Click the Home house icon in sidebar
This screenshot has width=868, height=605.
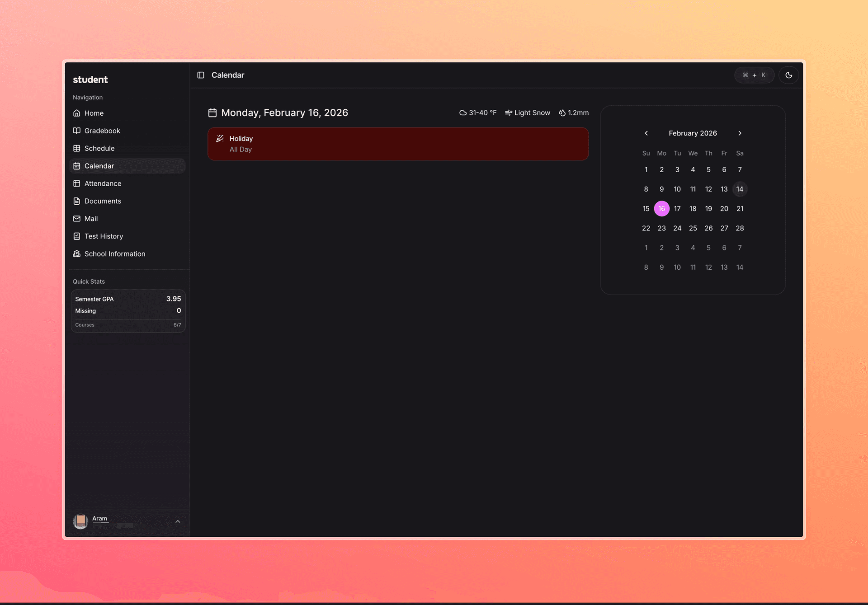pyautogui.click(x=77, y=113)
